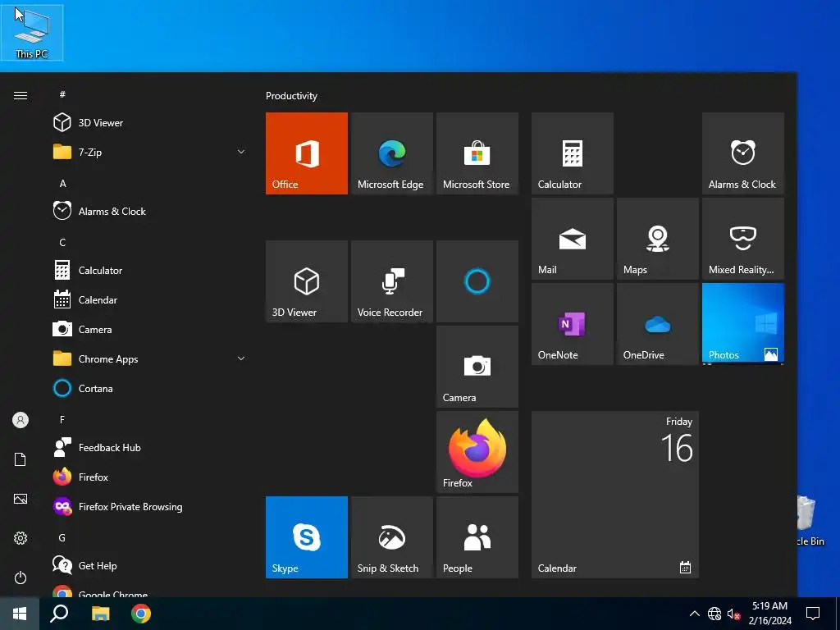
Task: Launch Google Chrome from the taskbar
Action: coord(141,614)
